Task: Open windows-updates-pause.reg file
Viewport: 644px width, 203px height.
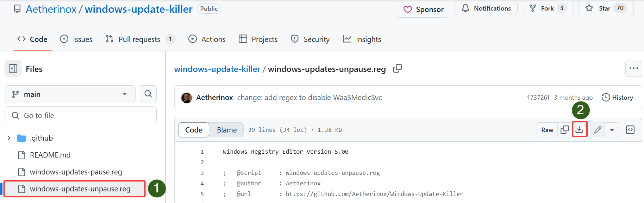Action: 76,172
